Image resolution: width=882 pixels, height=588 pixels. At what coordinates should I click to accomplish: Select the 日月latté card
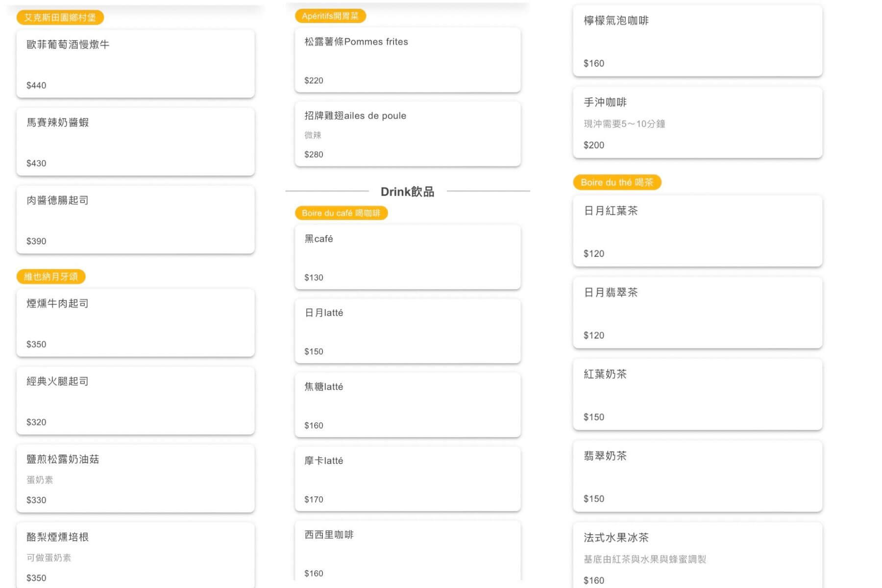click(x=408, y=331)
